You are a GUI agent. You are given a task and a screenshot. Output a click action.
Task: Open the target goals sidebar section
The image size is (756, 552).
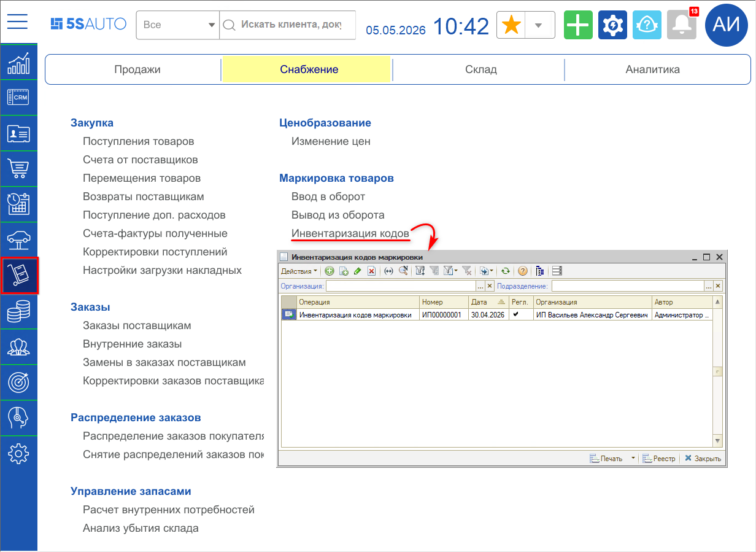(x=18, y=383)
